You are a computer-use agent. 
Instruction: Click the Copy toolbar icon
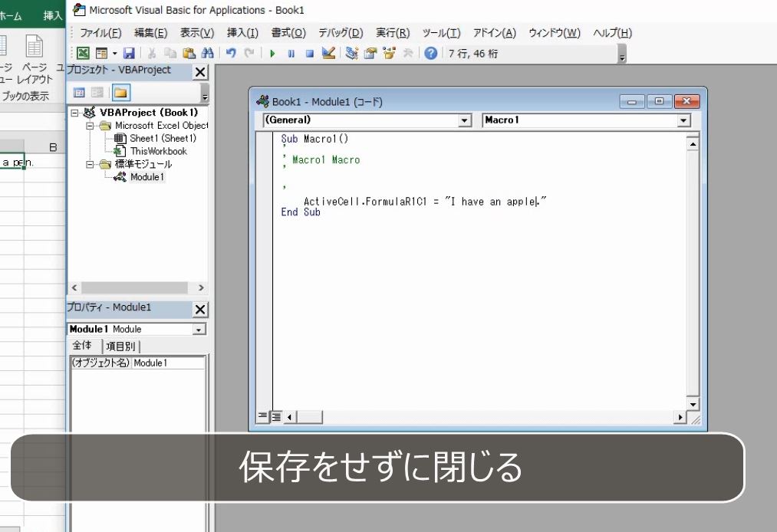[170, 53]
